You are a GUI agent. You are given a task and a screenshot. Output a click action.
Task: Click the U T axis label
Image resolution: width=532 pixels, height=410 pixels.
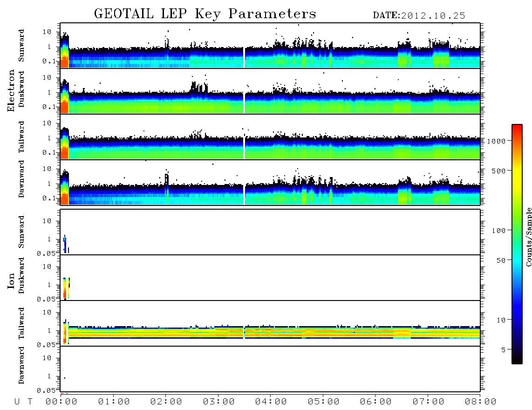23,402
